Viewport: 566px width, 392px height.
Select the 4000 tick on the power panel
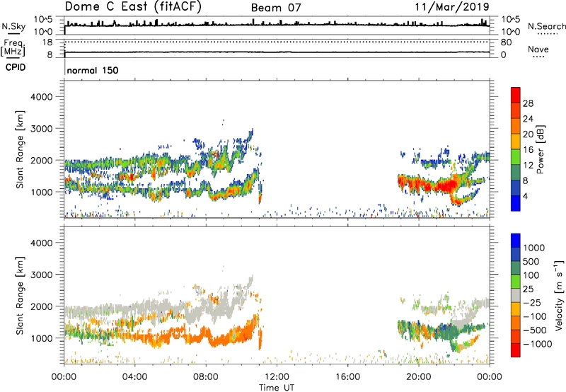pos(42,97)
